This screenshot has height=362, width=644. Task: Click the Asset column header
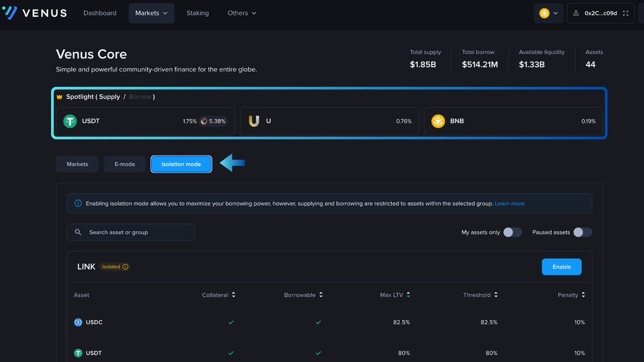[82, 295]
